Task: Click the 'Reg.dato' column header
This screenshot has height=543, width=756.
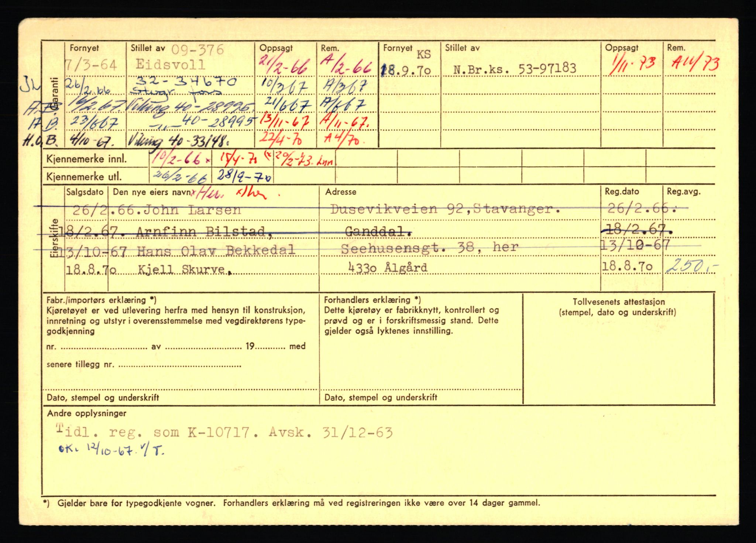Action: pyautogui.click(x=622, y=192)
